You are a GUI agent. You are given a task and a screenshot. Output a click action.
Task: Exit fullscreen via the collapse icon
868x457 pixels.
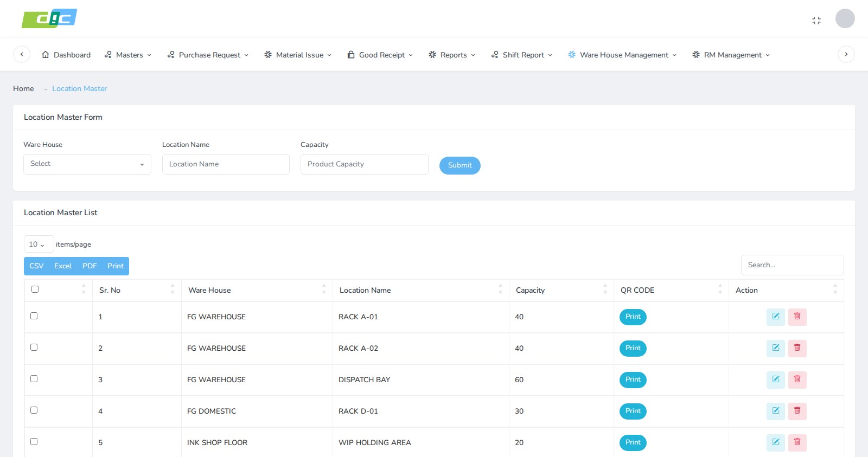coord(816,20)
